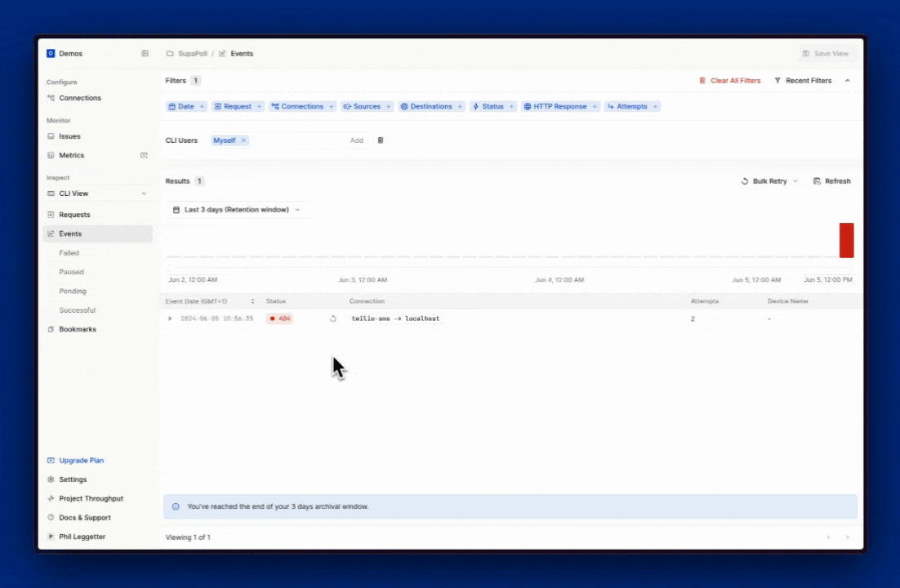The height and width of the screenshot is (588, 900).
Task: Open the Bulk Retry dropdown
Action: (x=769, y=181)
